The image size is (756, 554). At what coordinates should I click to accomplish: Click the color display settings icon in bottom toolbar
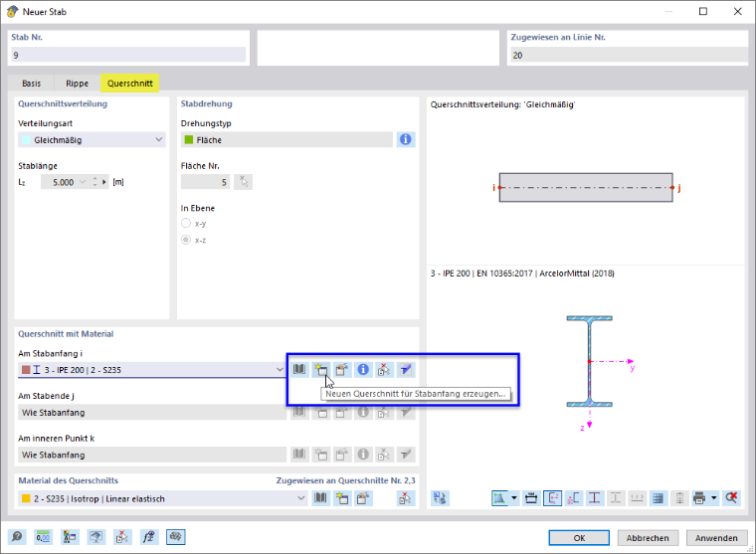70,537
